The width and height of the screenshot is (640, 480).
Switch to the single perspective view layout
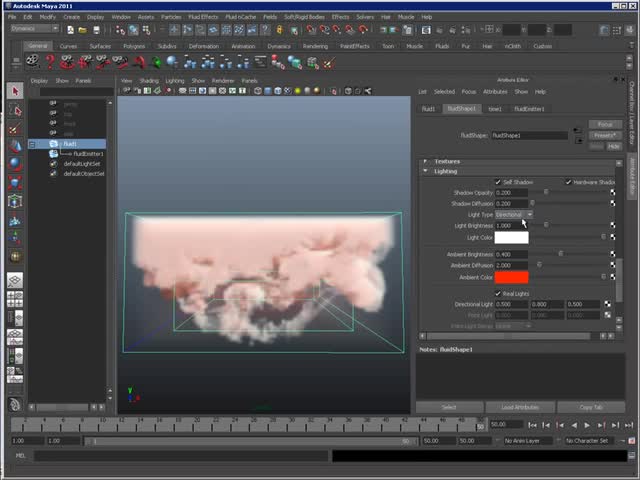[x=15, y=282]
